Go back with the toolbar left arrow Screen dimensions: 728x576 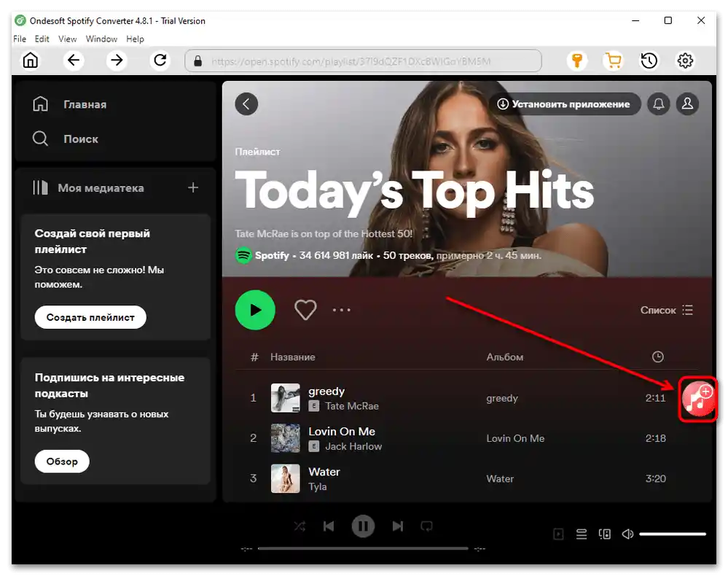pos(74,61)
